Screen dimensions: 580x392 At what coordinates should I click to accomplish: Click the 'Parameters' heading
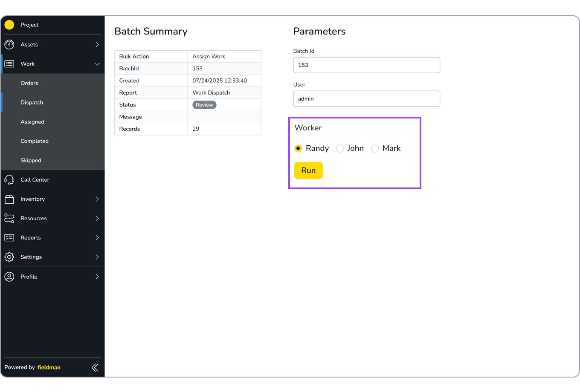click(319, 32)
